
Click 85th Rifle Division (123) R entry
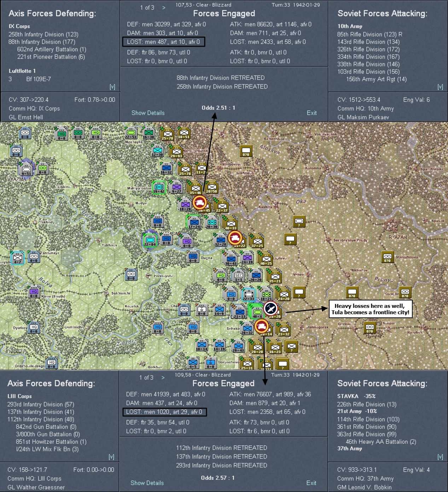click(x=370, y=34)
